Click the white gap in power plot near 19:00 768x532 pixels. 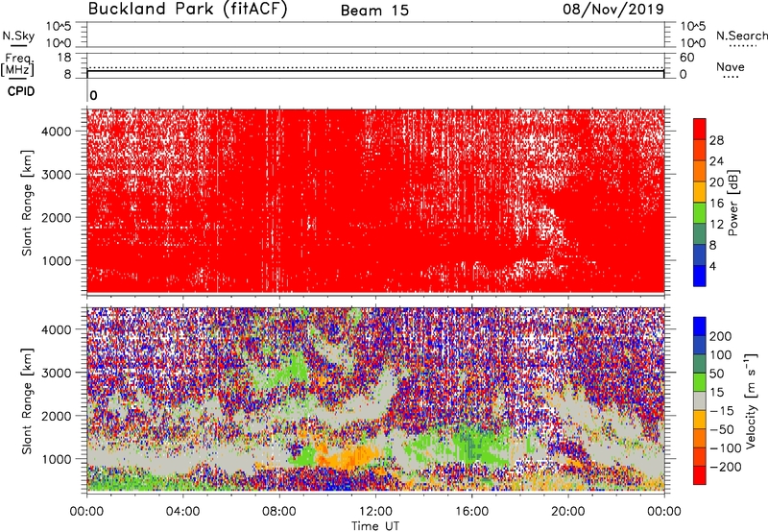[x=547, y=226]
